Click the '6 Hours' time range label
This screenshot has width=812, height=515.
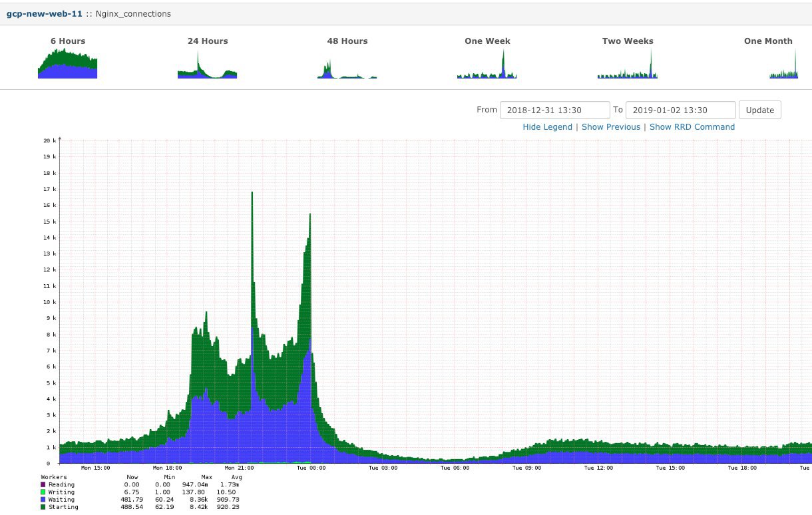[68, 41]
